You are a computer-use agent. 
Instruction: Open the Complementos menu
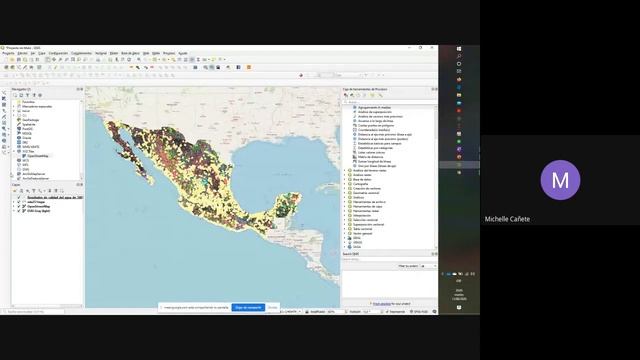(x=81, y=53)
